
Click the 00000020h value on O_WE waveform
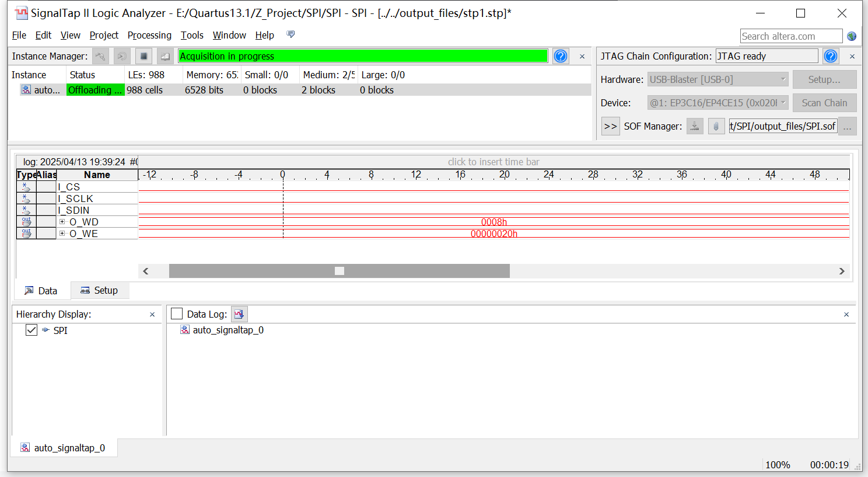click(x=494, y=234)
